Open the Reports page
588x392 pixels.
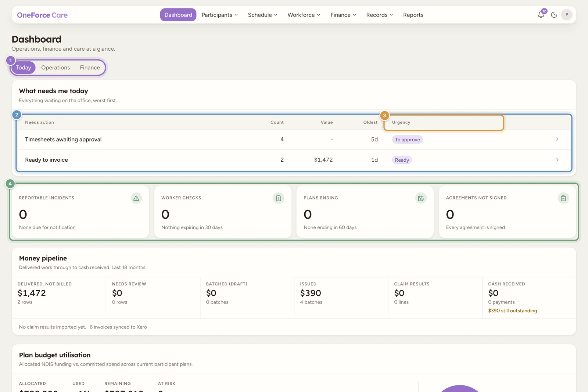(413, 15)
